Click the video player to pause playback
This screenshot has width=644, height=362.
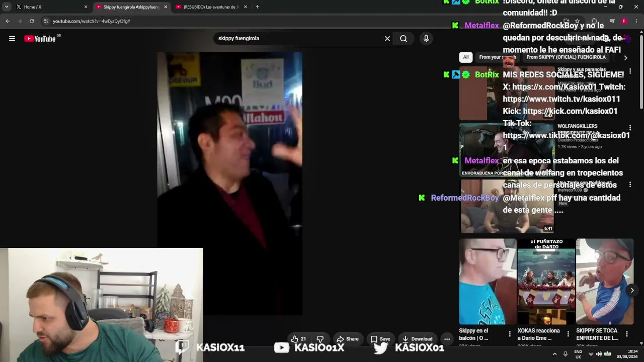[229, 183]
